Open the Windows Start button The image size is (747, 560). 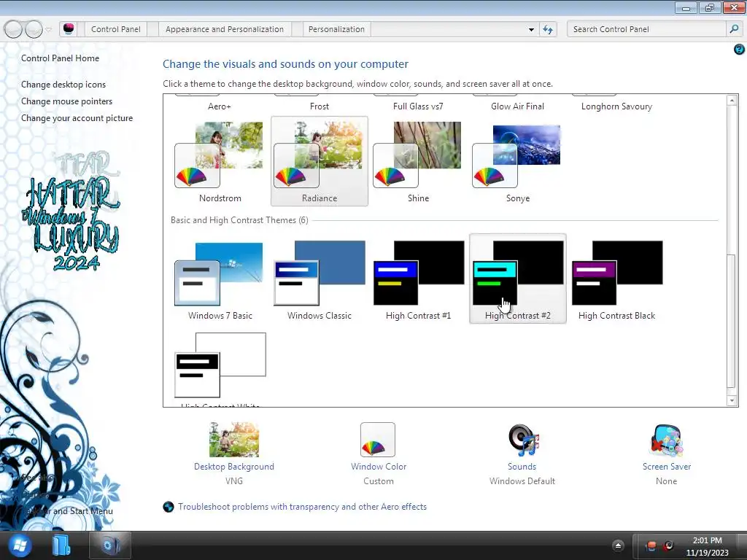pyautogui.click(x=18, y=545)
